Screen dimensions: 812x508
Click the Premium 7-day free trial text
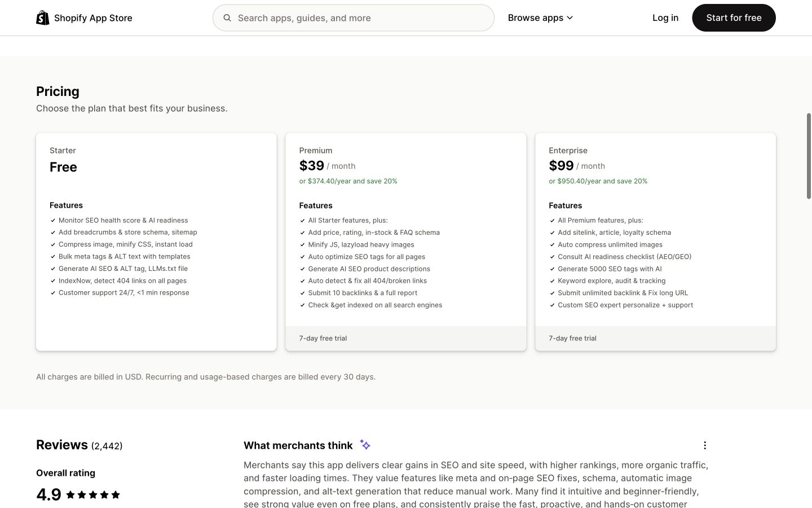pyautogui.click(x=323, y=339)
